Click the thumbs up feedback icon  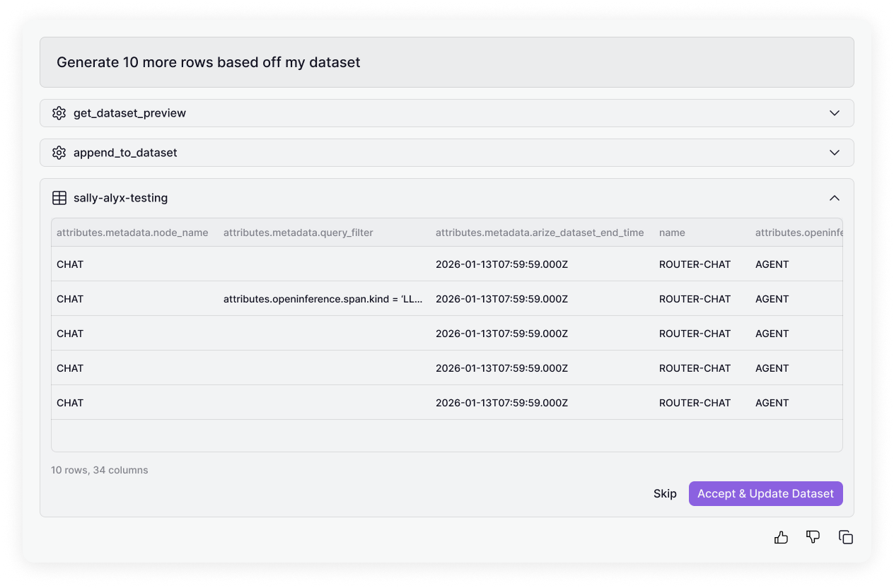click(x=781, y=538)
